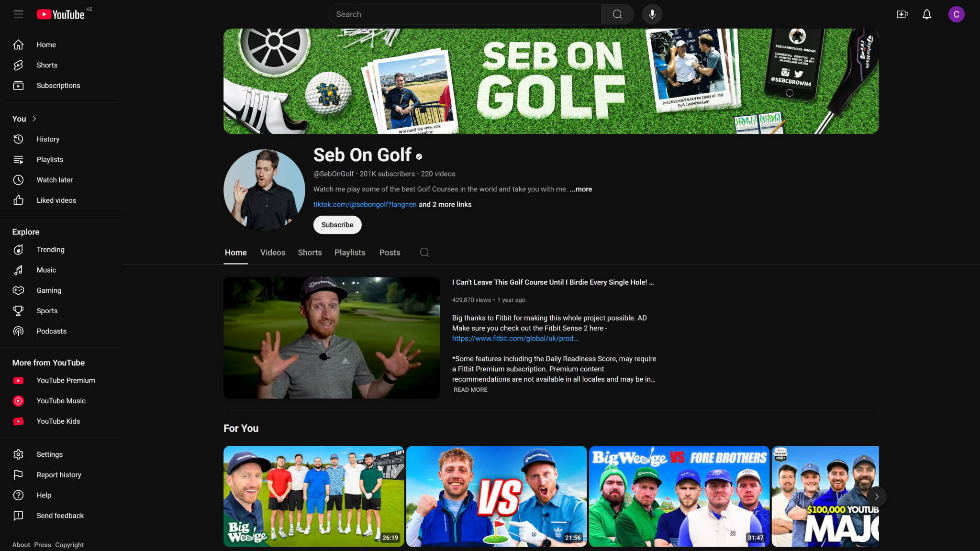The width and height of the screenshot is (980, 551).
Task: Subscribe to Seb On Golf
Action: (x=337, y=224)
